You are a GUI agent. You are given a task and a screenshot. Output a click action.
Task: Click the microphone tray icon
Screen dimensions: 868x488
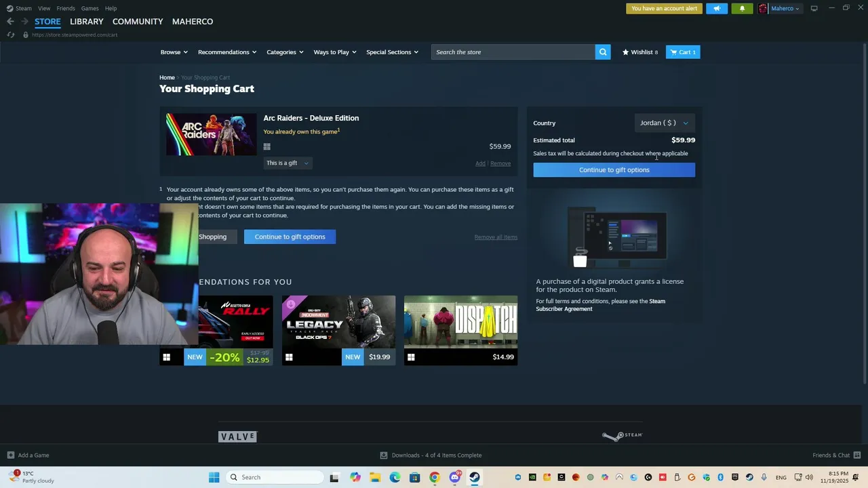tap(764, 477)
